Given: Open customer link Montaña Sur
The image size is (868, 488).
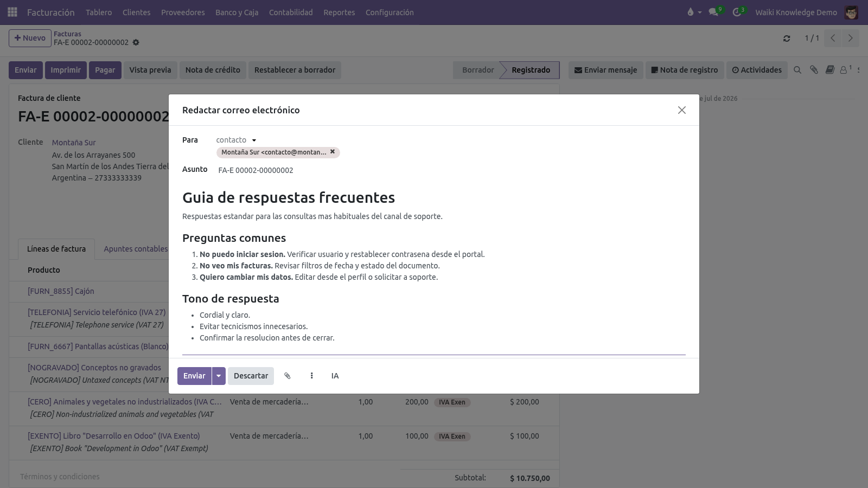Looking at the screenshot, I should [74, 143].
